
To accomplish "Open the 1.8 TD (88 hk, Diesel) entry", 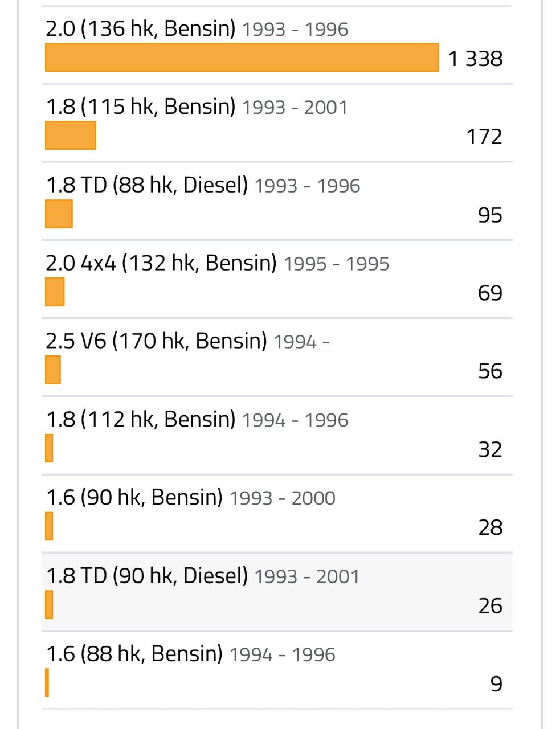I will pyautogui.click(x=146, y=185).
